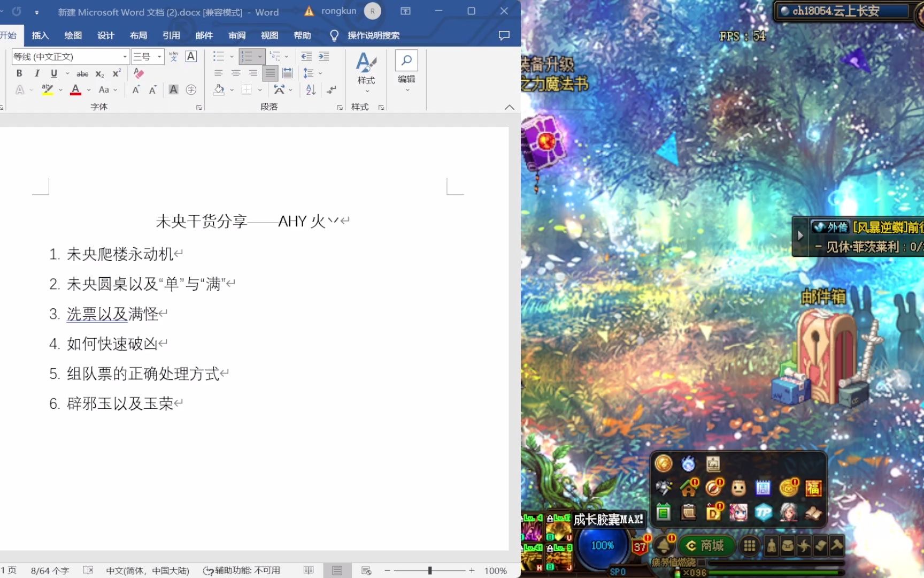This screenshot has height=578, width=924.
Task: Switch to the 插入 tab
Action: tap(40, 35)
